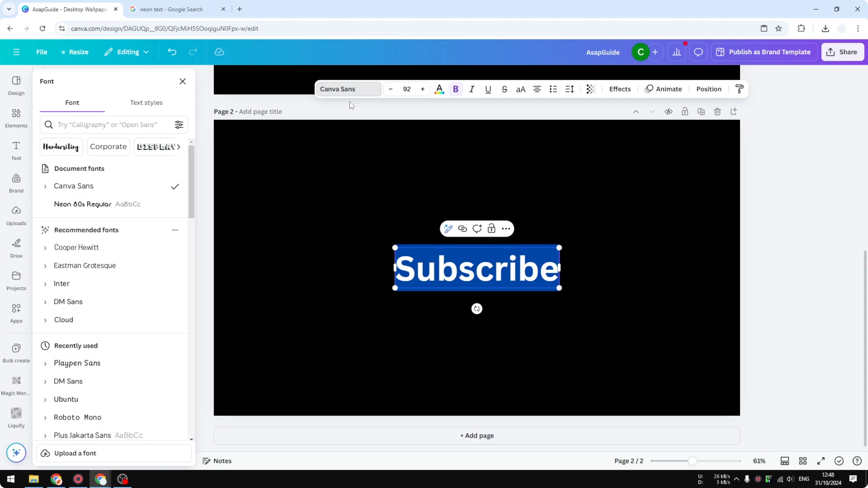Screen dimensions: 868x488
Task: Open the text color swatch
Action: click(x=439, y=89)
